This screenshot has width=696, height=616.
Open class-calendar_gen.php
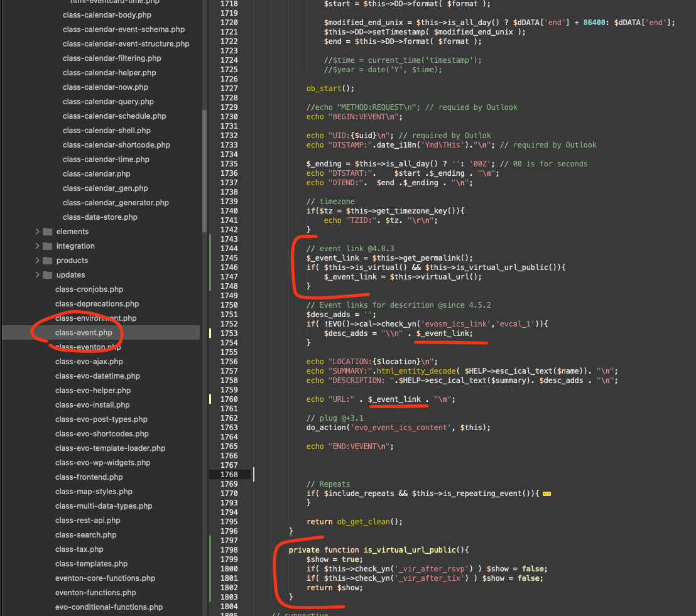coord(105,188)
